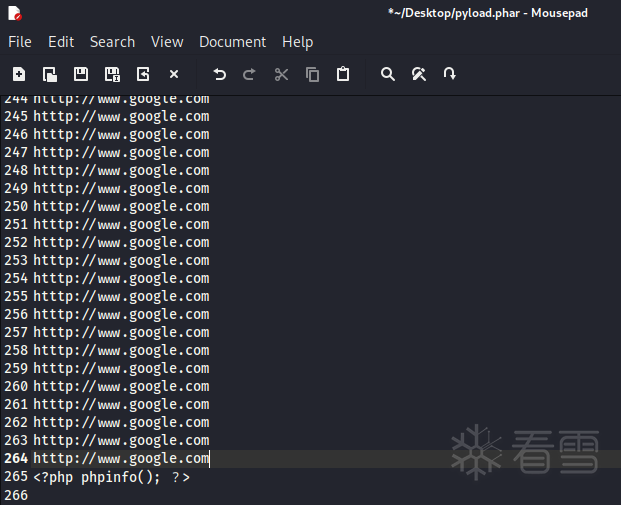
Task: Click the URL on line 250
Action: click(121, 206)
